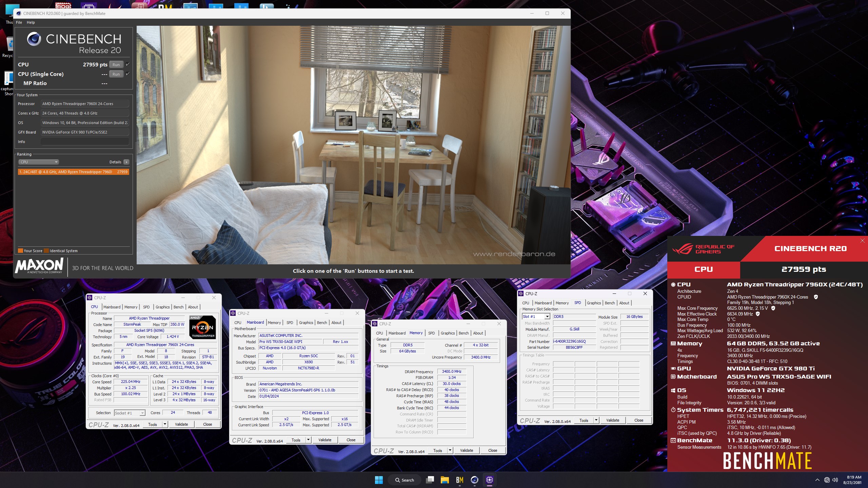This screenshot has height=488, width=868.
Task: Open the Windows Start menu
Action: tap(379, 480)
